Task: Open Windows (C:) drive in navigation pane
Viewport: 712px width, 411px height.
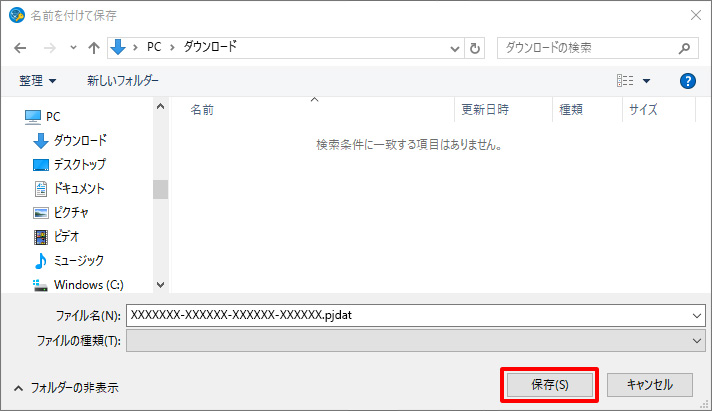Action: click(x=78, y=285)
